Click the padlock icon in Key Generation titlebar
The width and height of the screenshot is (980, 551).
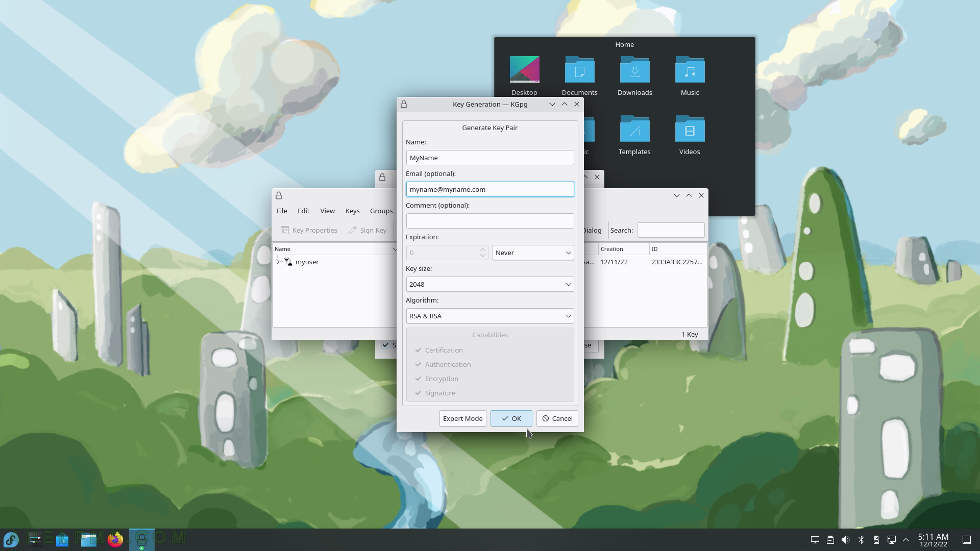[x=404, y=104]
